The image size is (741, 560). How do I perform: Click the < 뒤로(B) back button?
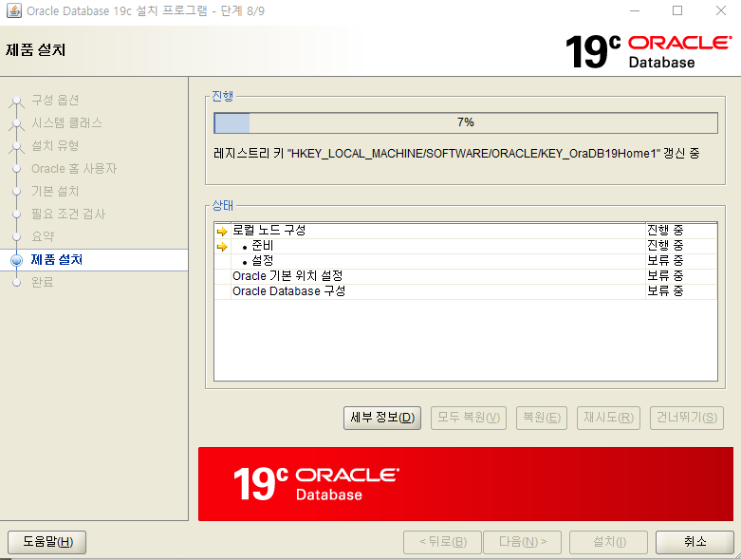442,542
